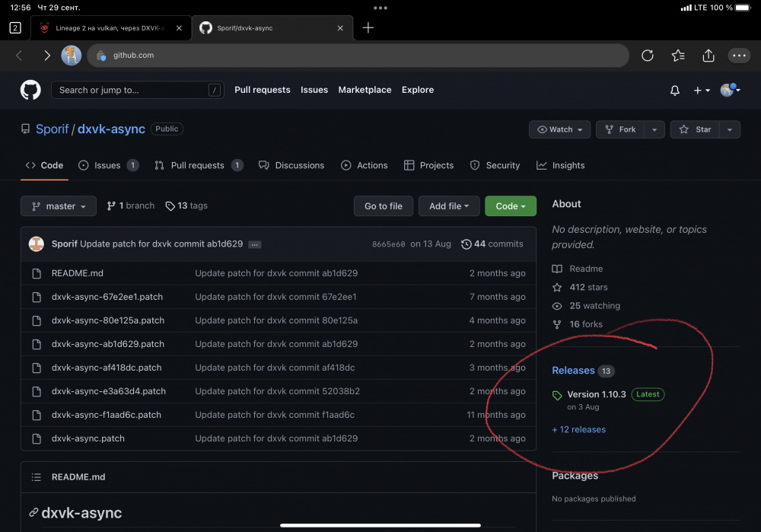Open the '+ 12 releases' link

coord(579,429)
